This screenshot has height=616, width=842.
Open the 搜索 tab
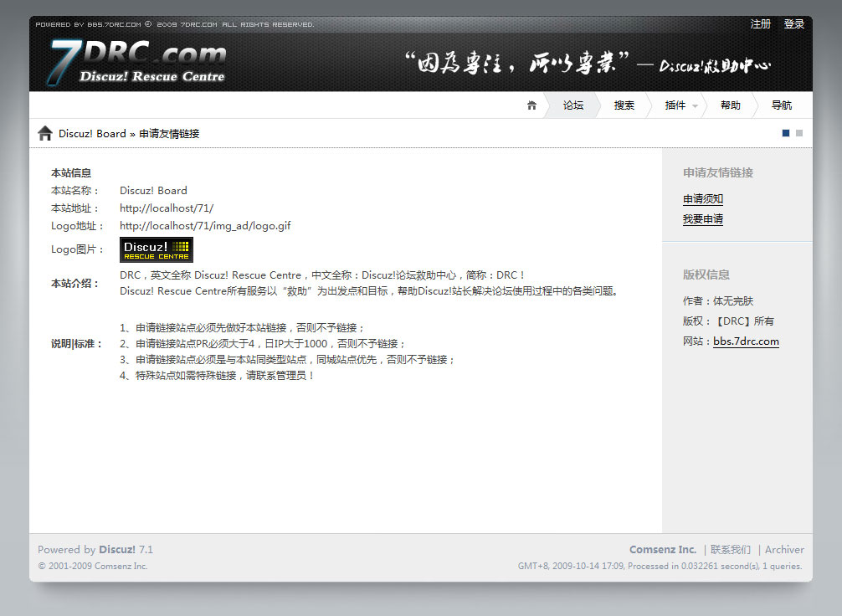pyautogui.click(x=624, y=105)
